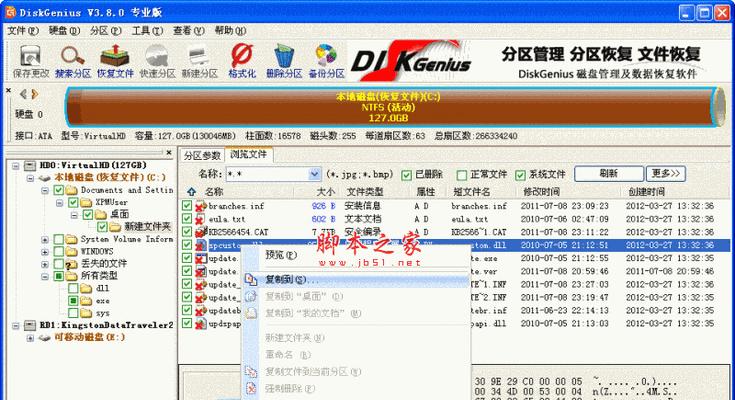
Task: Open the Help (帮助) menu
Action: (230, 30)
